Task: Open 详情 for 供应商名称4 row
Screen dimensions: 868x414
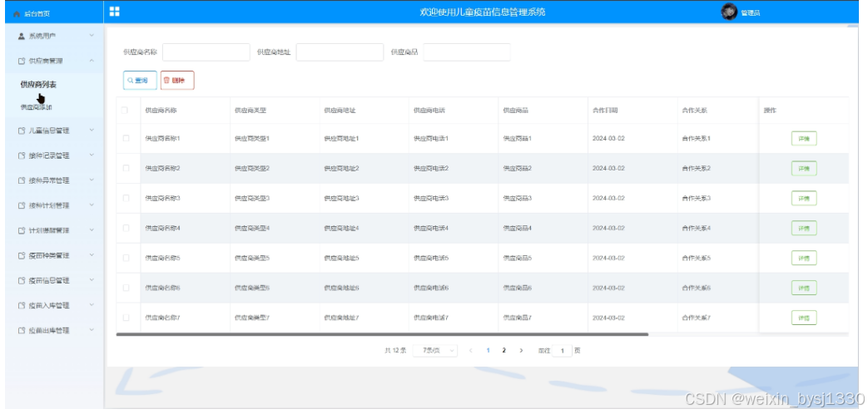Action: click(804, 229)
